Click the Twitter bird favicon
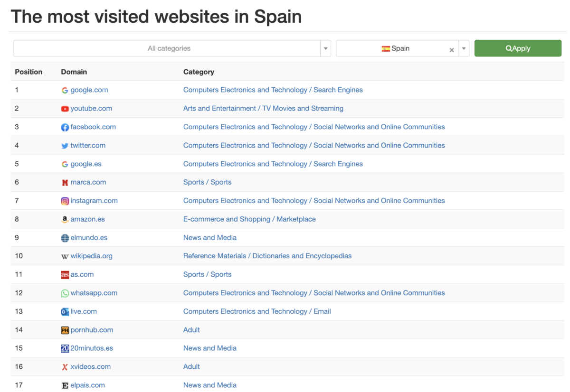 (65, 146)
